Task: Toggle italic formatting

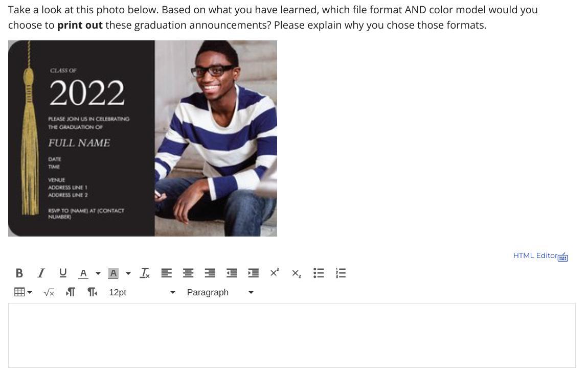Action: (41, 273)
